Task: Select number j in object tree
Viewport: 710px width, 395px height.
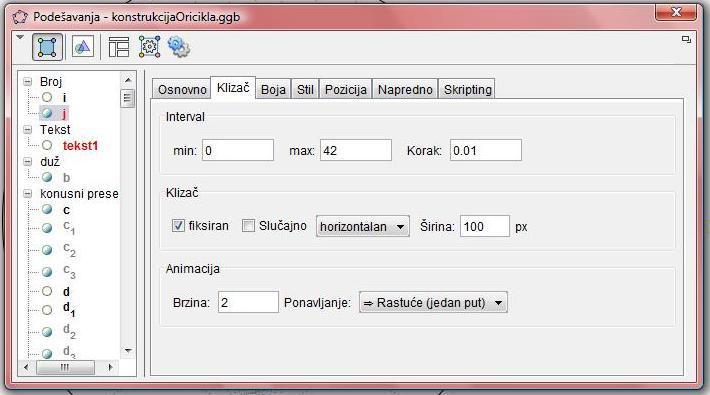Action: (x=64, y=113)
